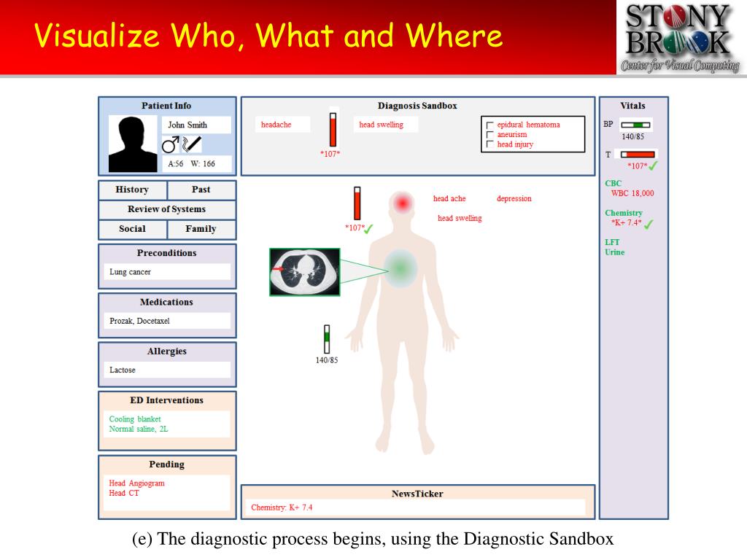Click the Pending panel header
The image size is (747, 560).
pyautogui.click(x=167, y=464)
